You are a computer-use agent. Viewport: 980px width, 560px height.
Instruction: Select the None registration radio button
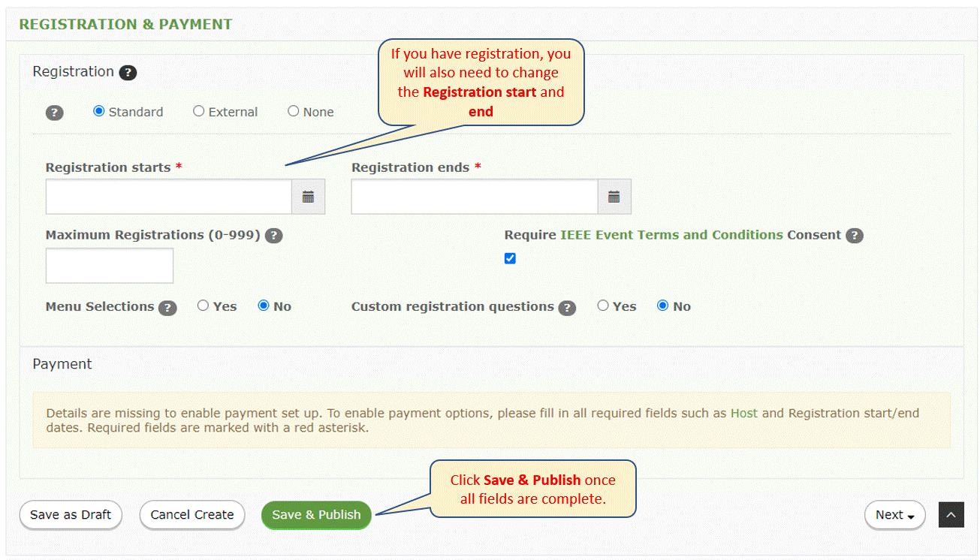coord(293,111)
